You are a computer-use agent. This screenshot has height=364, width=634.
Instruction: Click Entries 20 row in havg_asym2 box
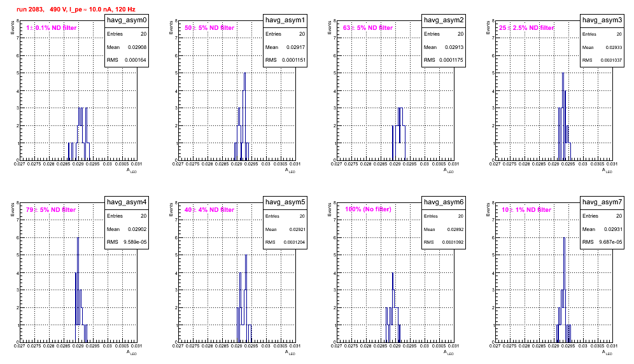(444, 34)
